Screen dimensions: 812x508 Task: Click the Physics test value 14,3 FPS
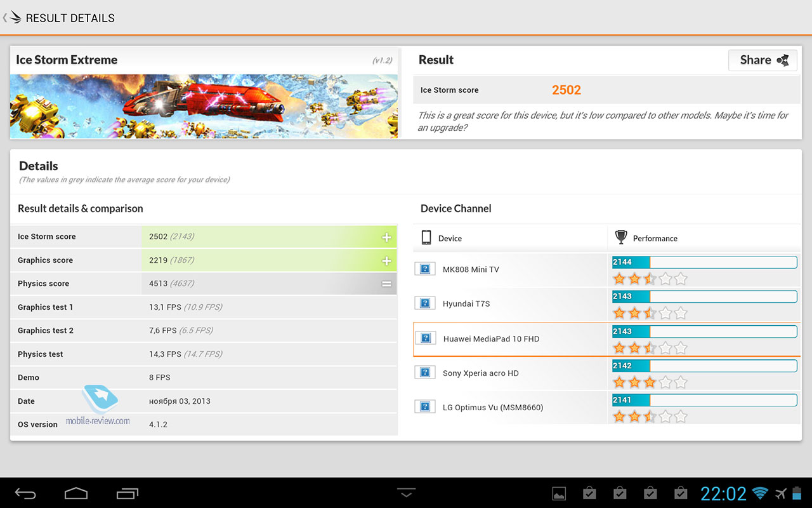165,354
